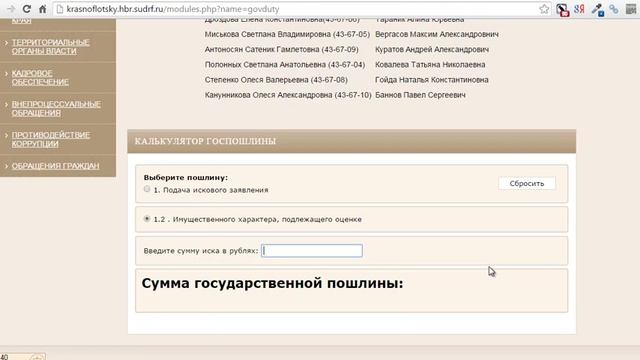Select radio '1.2. Имущественного характера'

tap(147, 219)
